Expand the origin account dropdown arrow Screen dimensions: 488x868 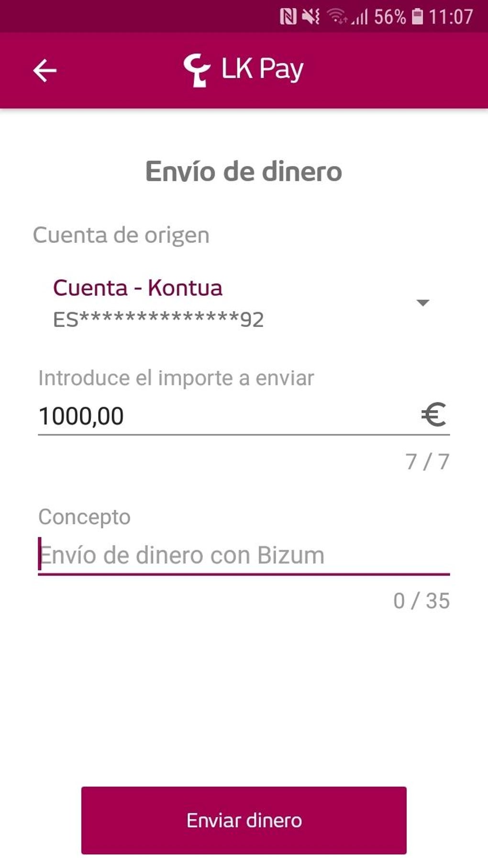point(422,303)
